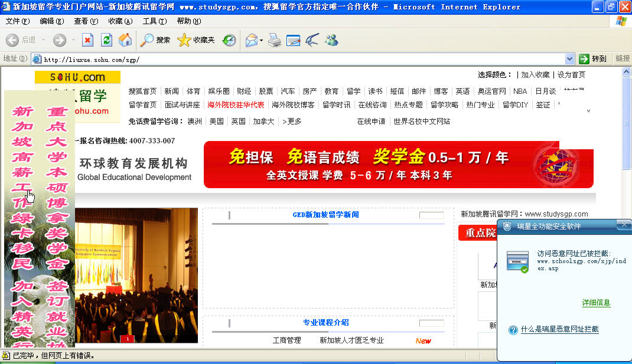
Task: Open the 工具(T) menu
Action: click(155, 21)
